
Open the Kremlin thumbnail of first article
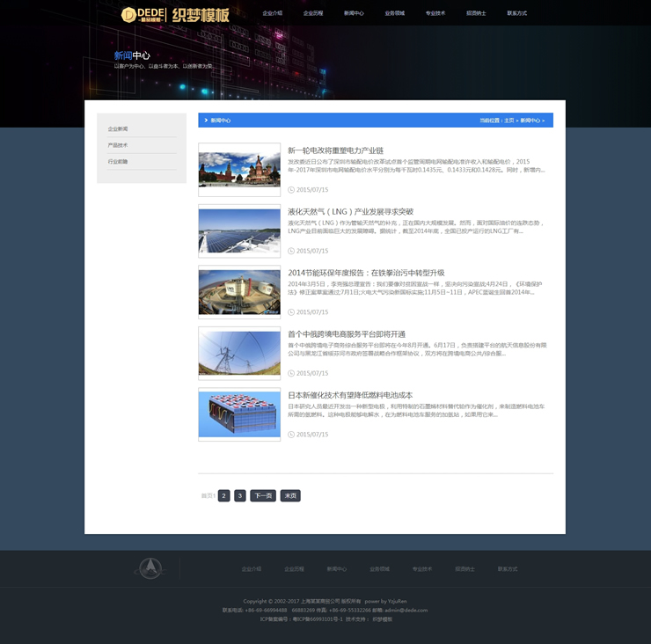coord(239,169)
